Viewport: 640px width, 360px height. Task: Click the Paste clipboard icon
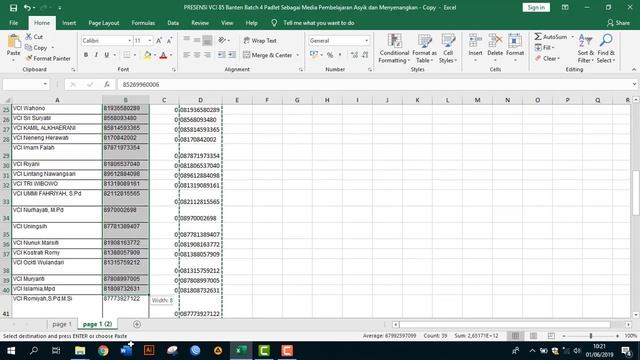13,42
